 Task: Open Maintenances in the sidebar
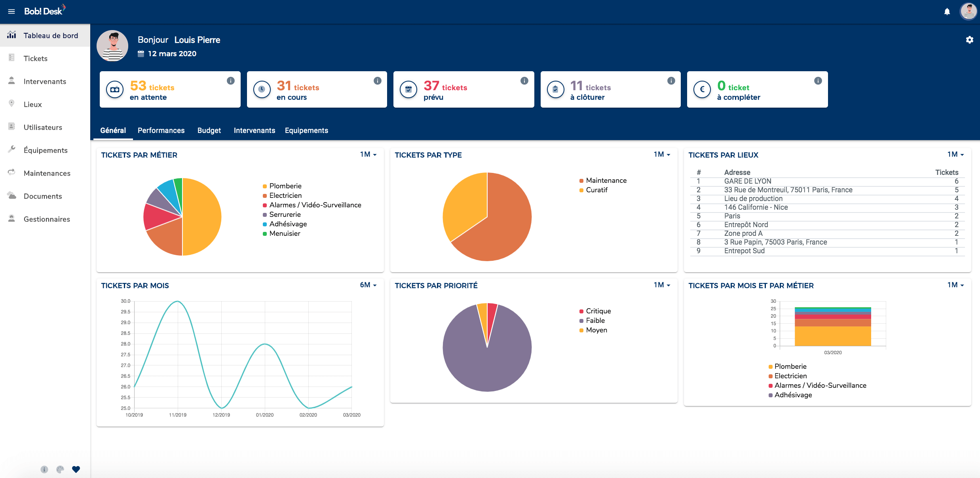(45, 173)
